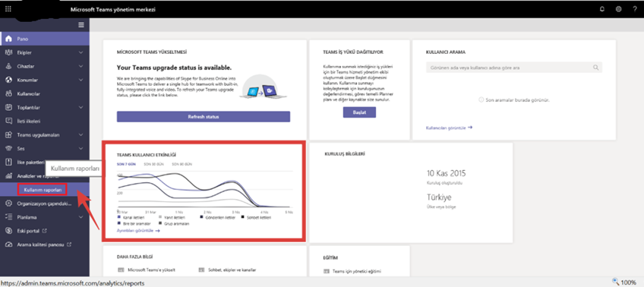Collapse the sidebar with the hamburger icon
The height and width of the screenshot is (287, 644).
click(81, 24)
